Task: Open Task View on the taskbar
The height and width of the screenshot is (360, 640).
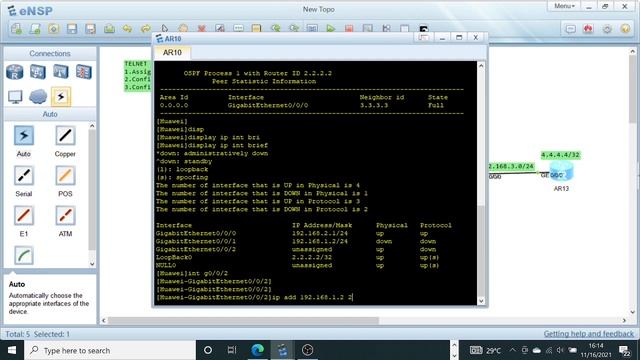Action: tap(232, 350)
